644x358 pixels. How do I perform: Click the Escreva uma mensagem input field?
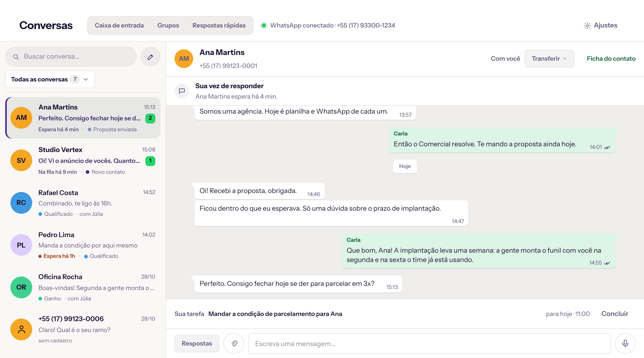429,343
